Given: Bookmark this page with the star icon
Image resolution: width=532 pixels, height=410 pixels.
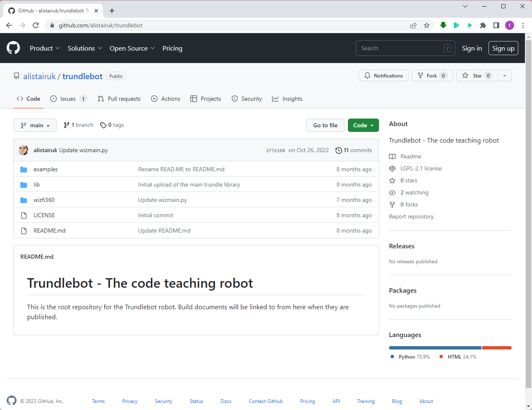Looking at the screenshot, I should pyautogui.click(x=427, y=25).
